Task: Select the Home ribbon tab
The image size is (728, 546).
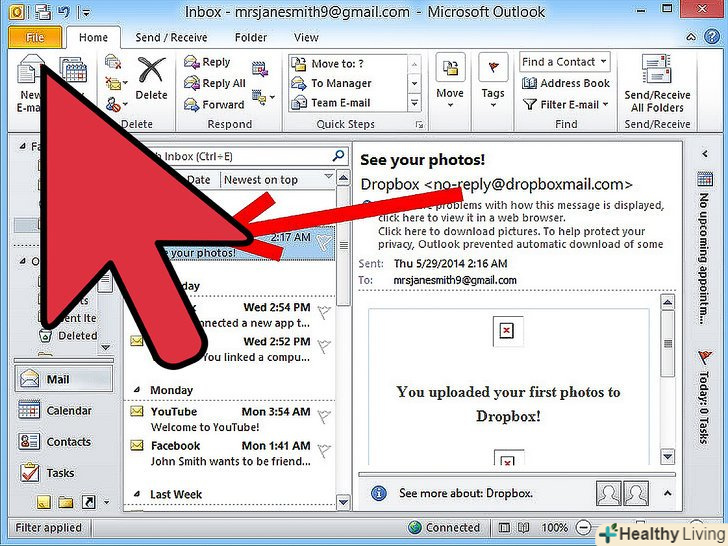Action: 93,37
